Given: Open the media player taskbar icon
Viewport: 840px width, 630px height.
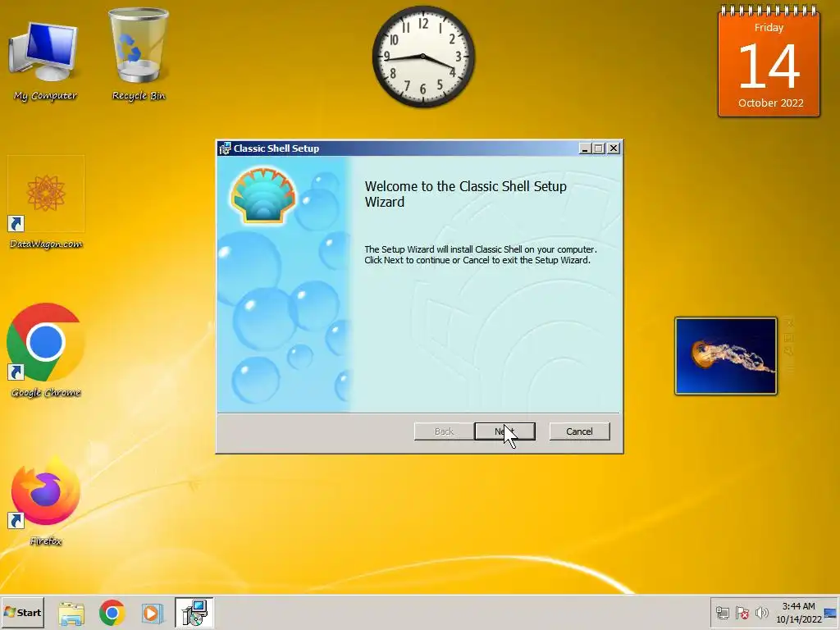Looking at the screenshot, I should (x=152, y=613).
